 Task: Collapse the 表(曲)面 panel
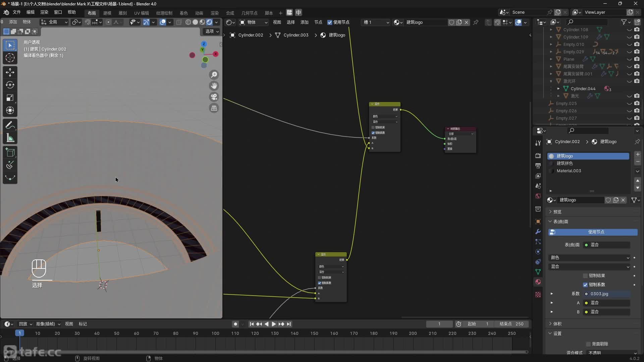(x=560, y=222)
